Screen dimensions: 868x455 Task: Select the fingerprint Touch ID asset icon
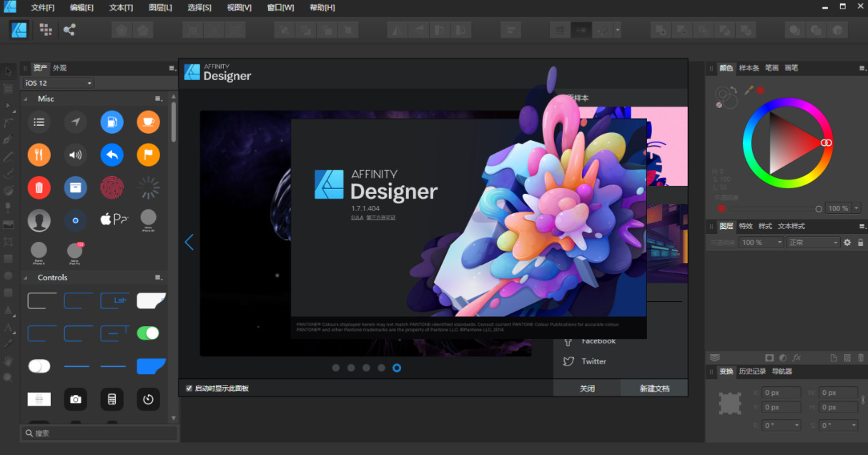[112, 188]
